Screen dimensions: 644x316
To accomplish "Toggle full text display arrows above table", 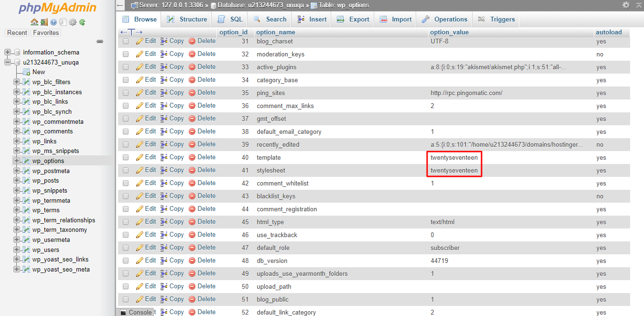I will [131, 32].
